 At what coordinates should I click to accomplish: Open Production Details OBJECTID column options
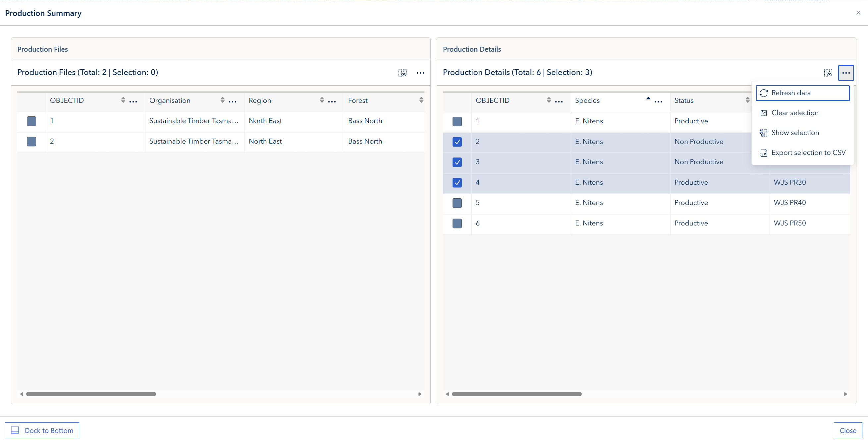[x=559, y=101]
